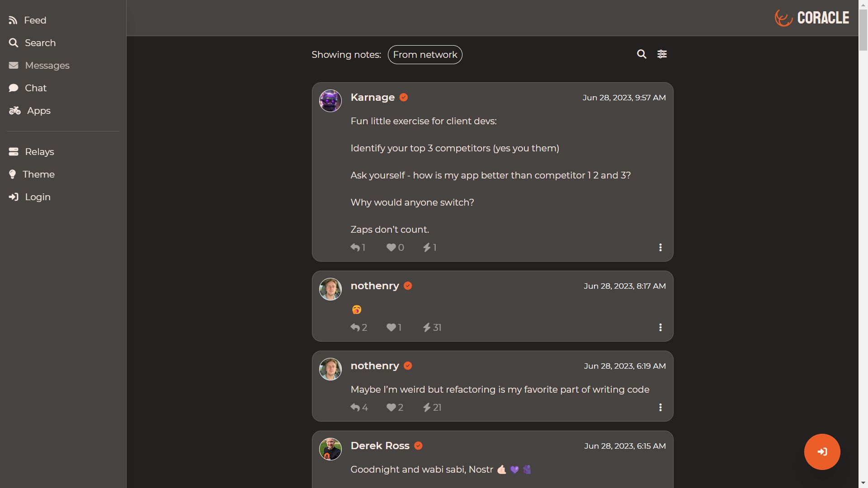Click the search magnifier above the feed
The width and height of the screenshot is (868, 488).
point(642,54)
